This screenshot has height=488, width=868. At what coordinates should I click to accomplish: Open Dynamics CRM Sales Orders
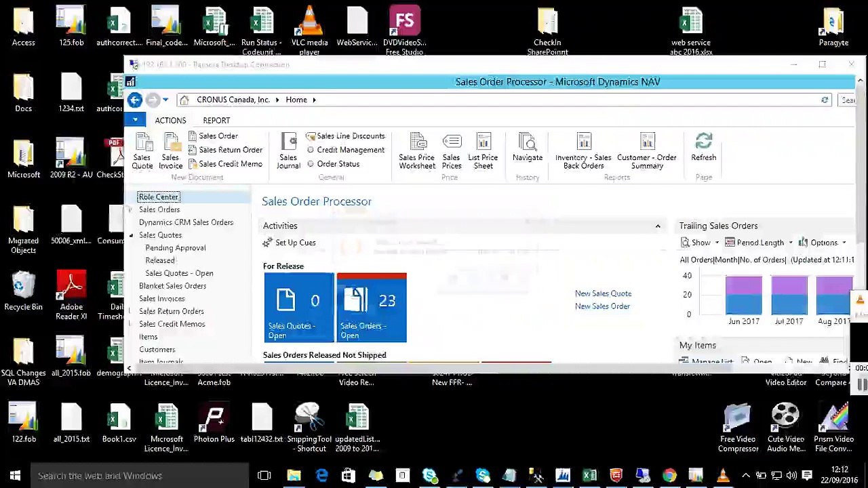point(186,222)
